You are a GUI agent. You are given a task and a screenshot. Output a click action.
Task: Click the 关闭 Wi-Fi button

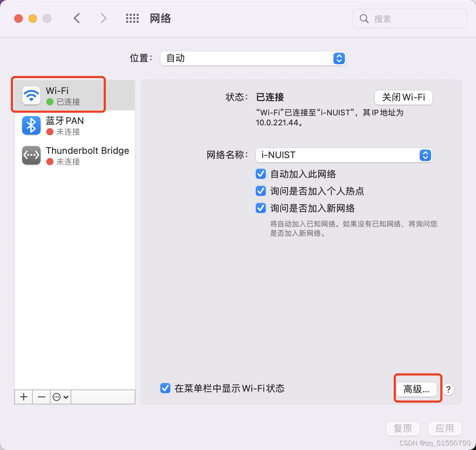(403, 97)
